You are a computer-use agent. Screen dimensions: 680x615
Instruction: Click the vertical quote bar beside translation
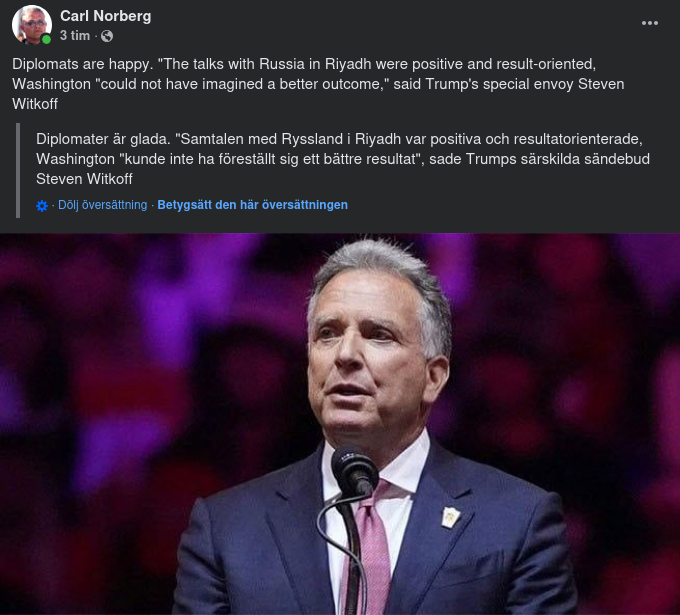pos(19,170)
